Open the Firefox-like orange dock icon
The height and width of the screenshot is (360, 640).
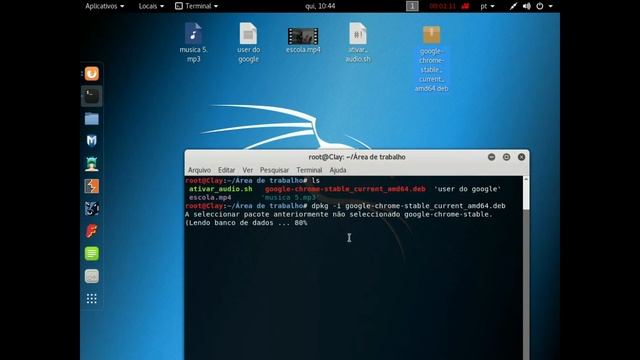point(92,73)
